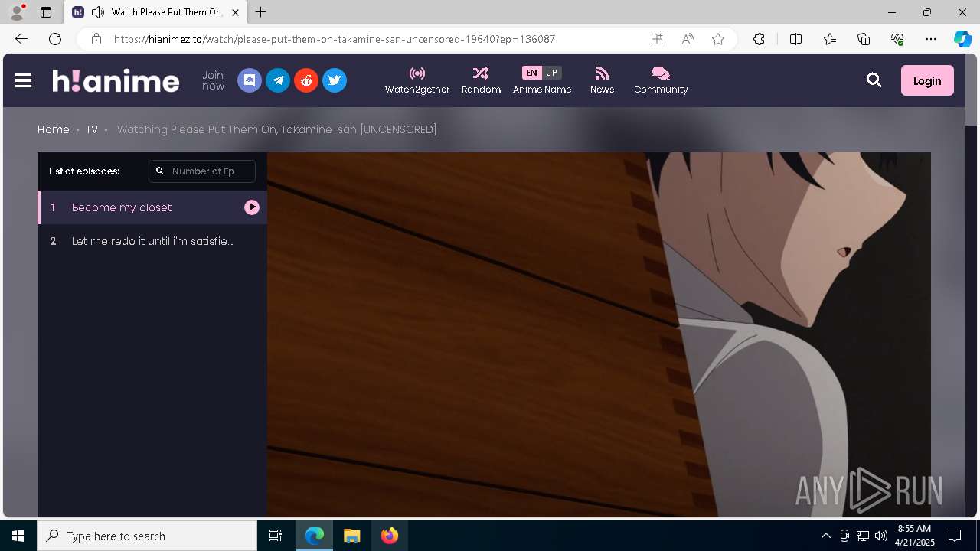Open Firefox from taskbar
Viewport: 980px width, 551px height.
coord(390,536)
